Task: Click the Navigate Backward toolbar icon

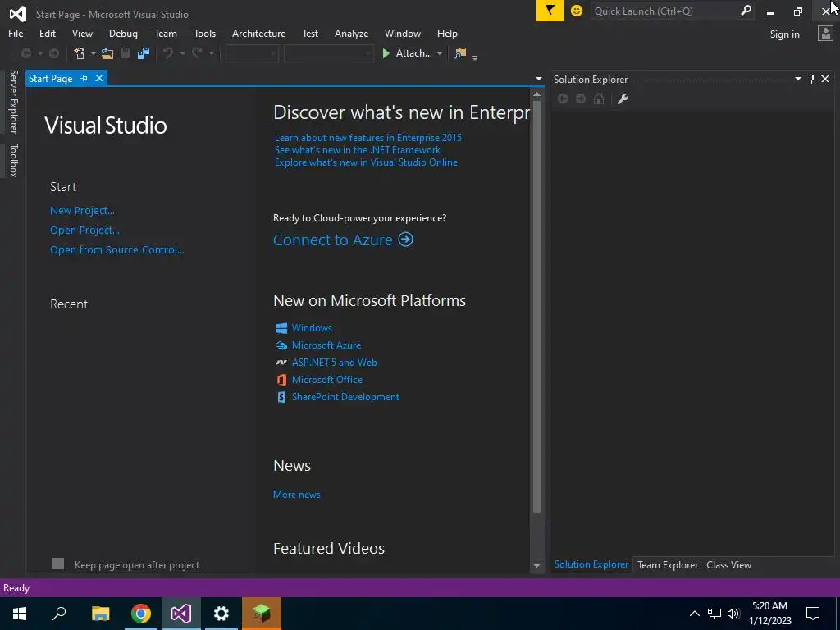Action: pyautogui.click(x=25, y=53)
